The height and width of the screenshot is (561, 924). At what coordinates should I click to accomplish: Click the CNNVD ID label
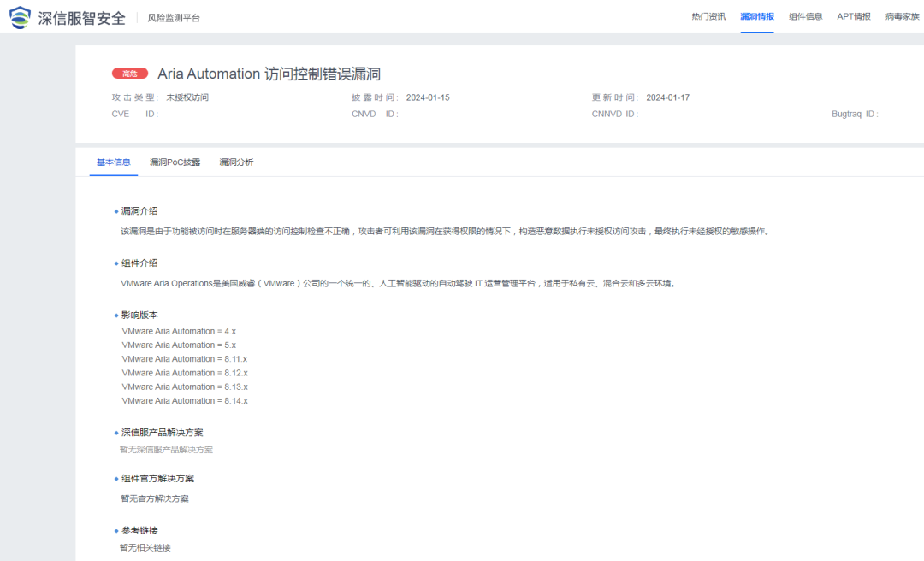[x=614, y=114]
